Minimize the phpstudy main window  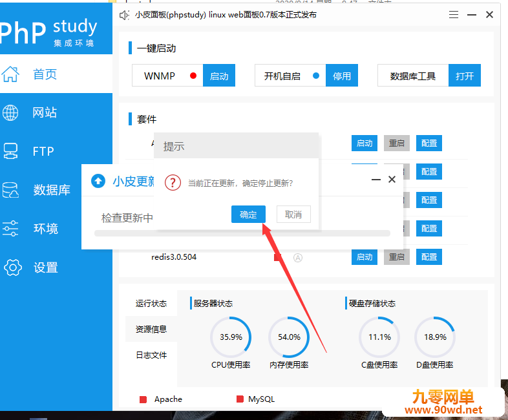pos(472,15)
